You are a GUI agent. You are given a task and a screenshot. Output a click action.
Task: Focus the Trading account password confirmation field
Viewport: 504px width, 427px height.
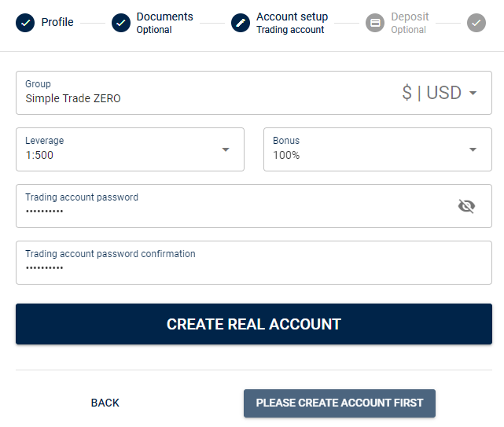pyautogui.click(x=254, y=263)
